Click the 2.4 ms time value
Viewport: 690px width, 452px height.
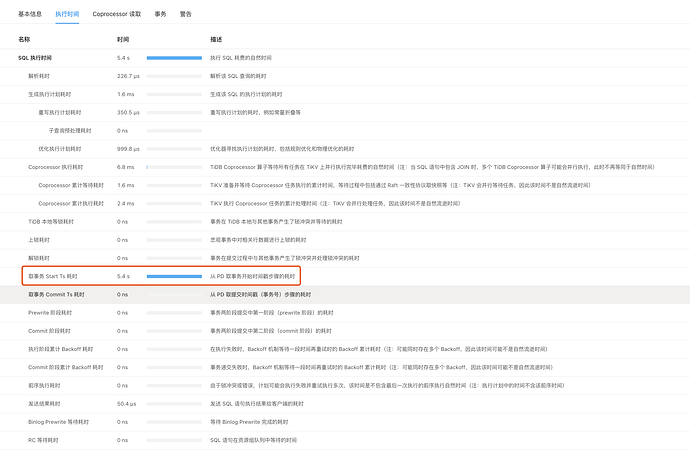(x=126, y=203)
